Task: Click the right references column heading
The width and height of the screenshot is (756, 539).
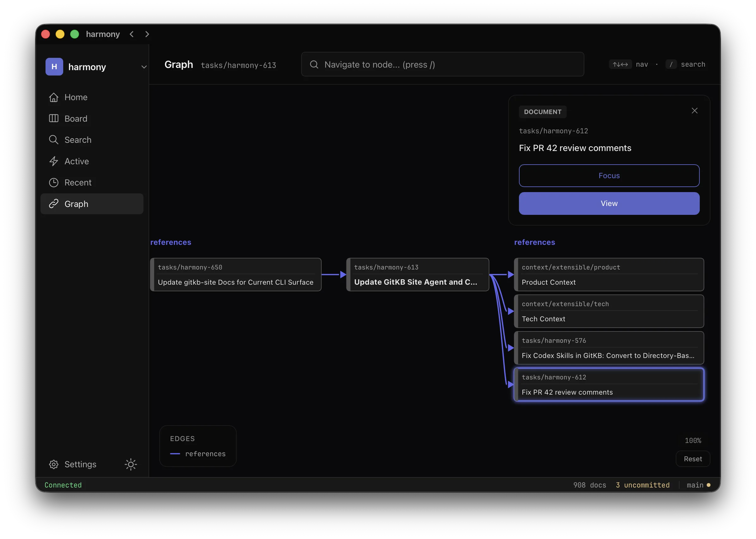Action: click(534, 242)
